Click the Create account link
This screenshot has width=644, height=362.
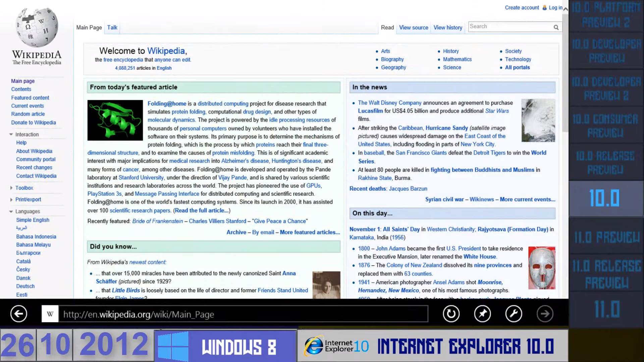coord(522,7)
